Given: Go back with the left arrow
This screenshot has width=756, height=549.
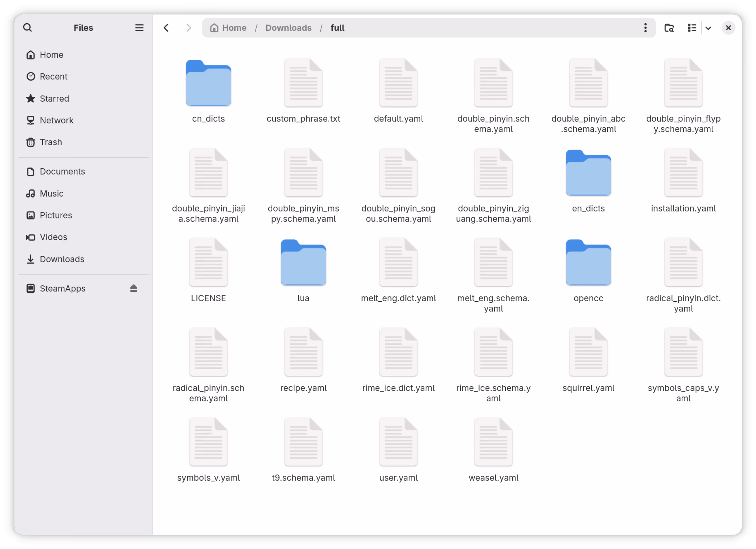Looking at the screenshot, I should [166, 28].
